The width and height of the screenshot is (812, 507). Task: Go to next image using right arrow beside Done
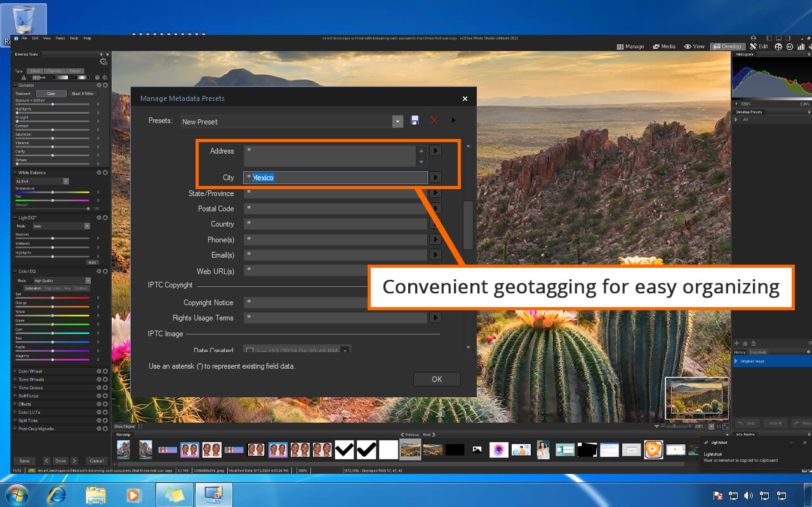[74, 461]
